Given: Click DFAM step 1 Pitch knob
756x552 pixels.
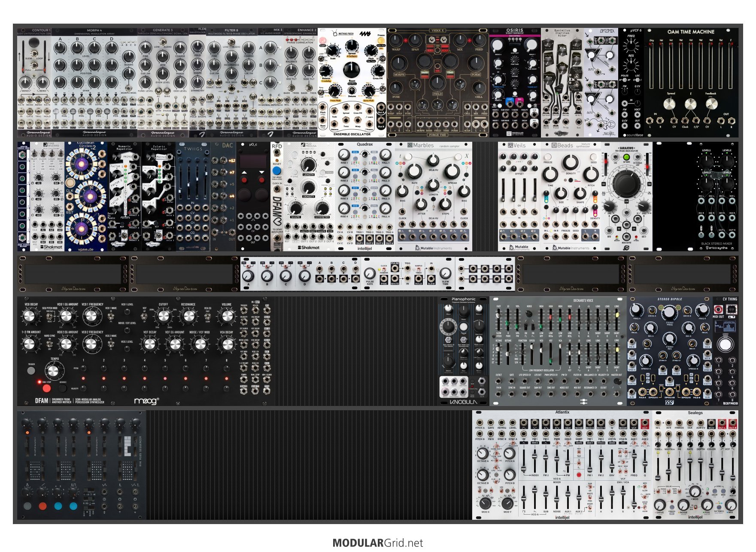Looking at the screenshot, I should (83, 368).
